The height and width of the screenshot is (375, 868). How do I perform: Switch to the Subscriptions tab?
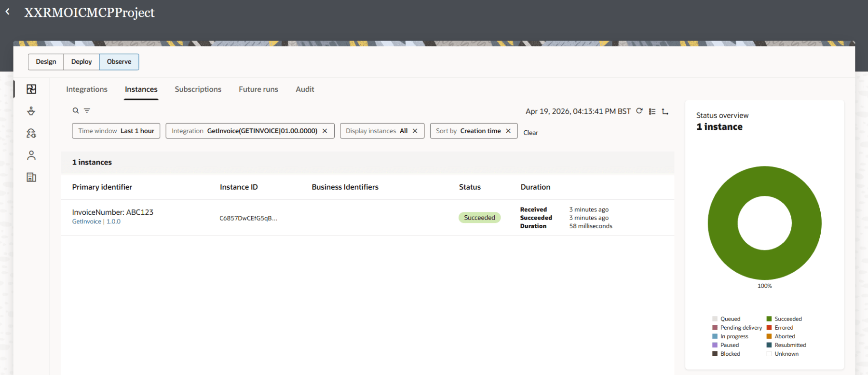tap(198, 89)
